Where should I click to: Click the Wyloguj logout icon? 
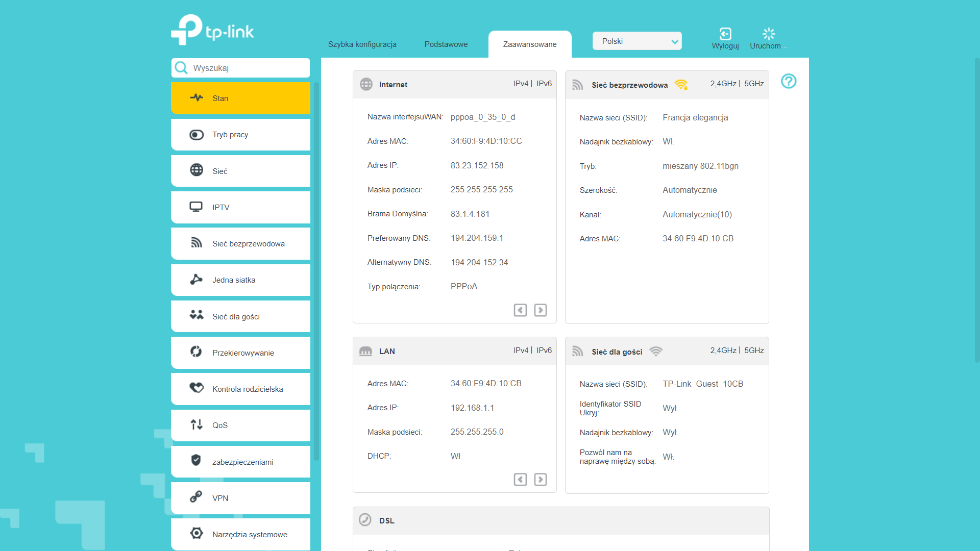click(x=725, y=34)
